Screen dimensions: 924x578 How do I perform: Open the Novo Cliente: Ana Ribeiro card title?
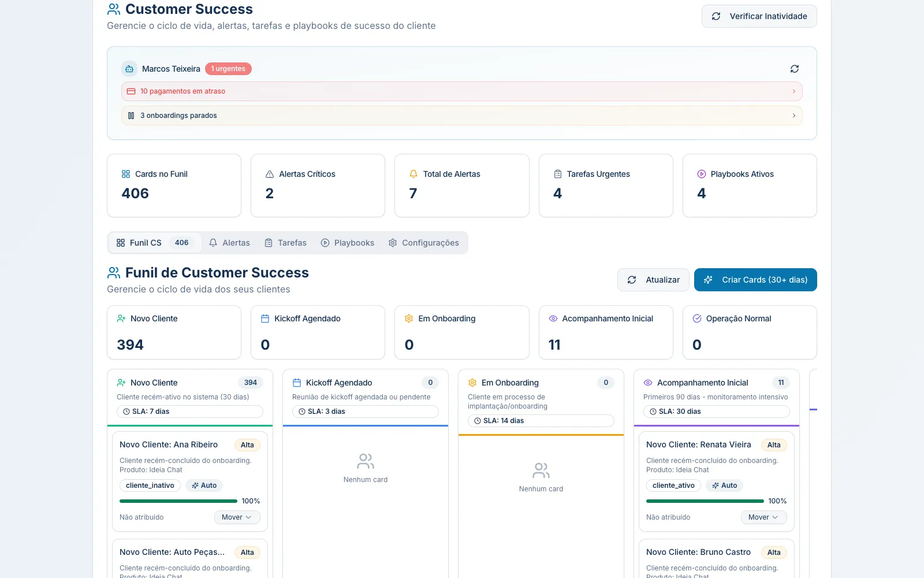pyautogui.click(x=169, y=444)
